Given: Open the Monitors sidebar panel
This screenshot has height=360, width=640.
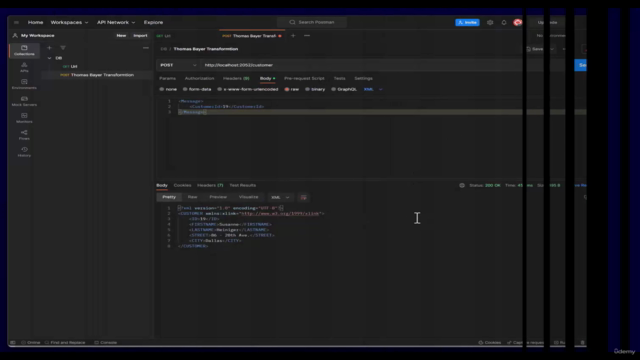Looking at the screenshot, I should [x=24, y=118].
